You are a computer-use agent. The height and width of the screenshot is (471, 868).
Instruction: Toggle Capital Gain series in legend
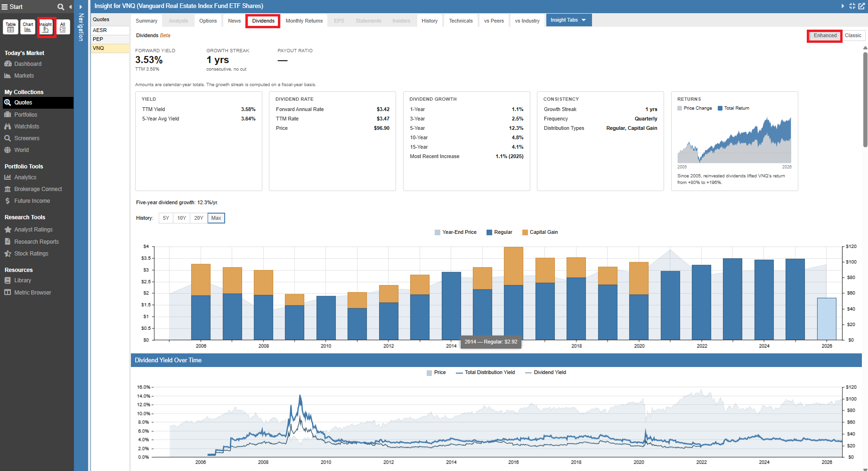(540, 232)
